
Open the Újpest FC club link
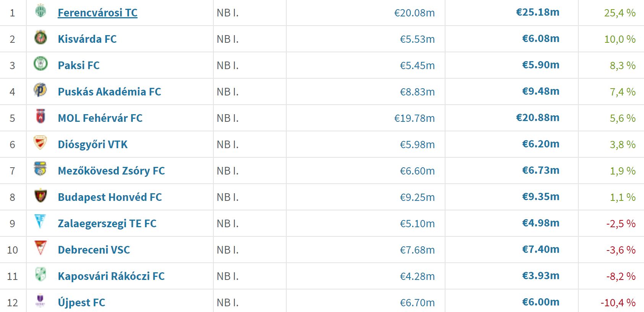coord(81,302)
